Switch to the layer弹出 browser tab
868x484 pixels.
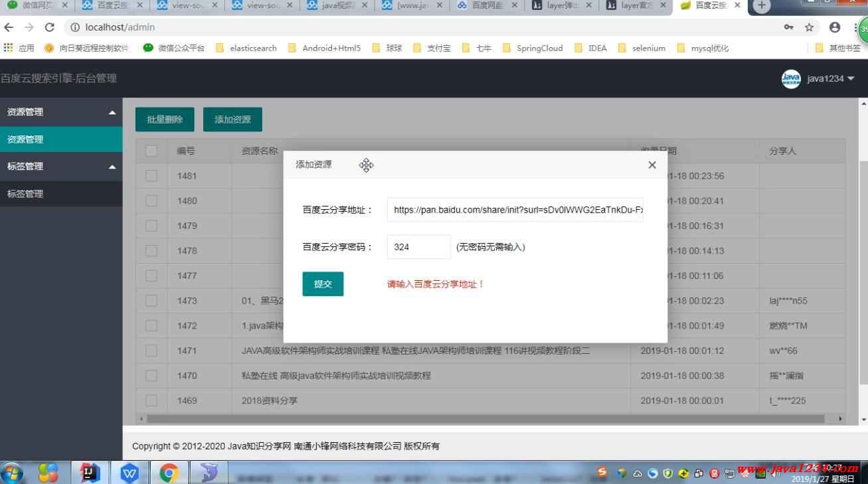[563, 5]
